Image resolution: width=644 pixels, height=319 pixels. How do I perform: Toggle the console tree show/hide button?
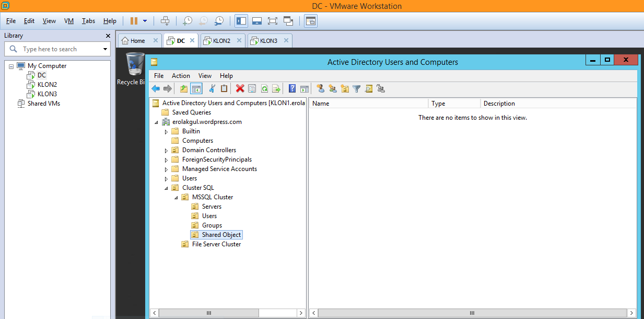tap(196, 89)
